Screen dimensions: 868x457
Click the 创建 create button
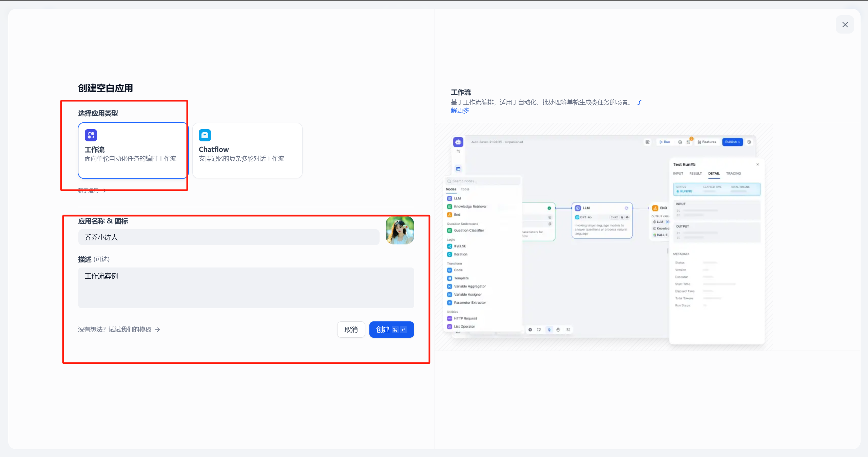pyautogui.click(x=391, y=330)
